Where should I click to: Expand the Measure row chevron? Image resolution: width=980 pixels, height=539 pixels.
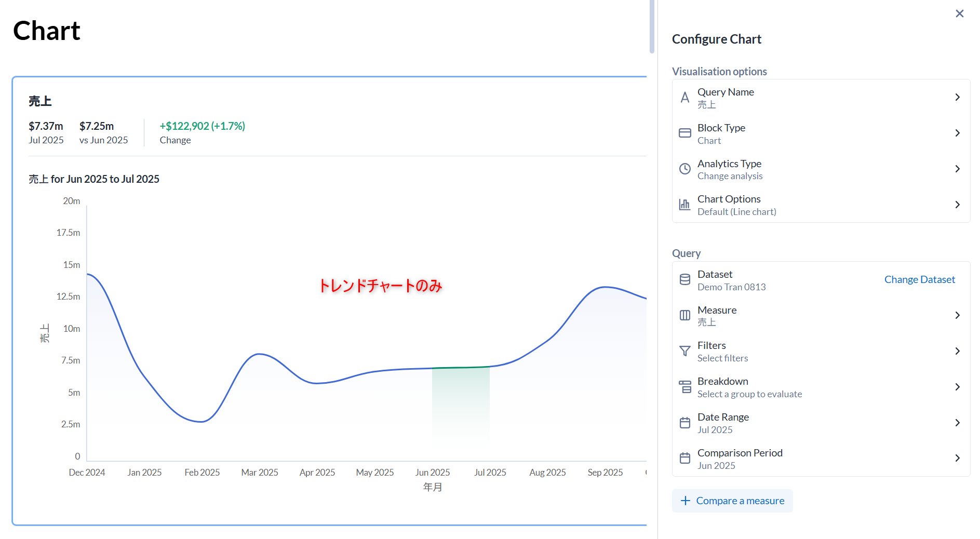(x=957, y=316)
